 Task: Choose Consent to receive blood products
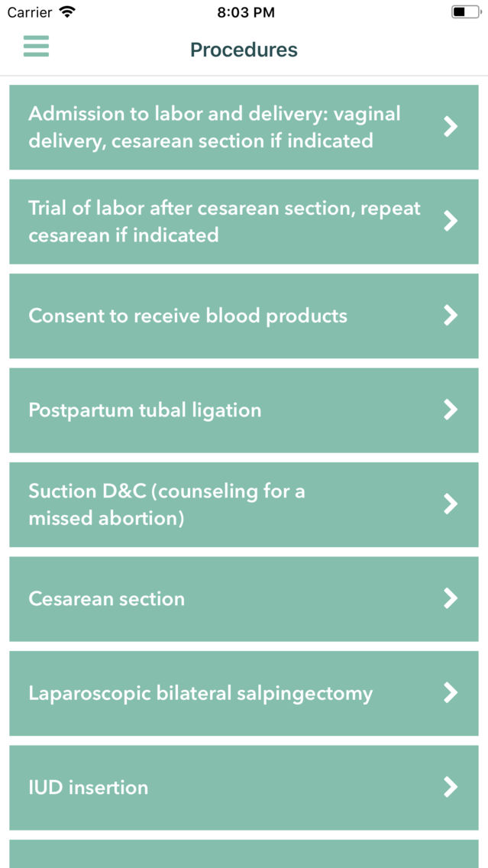coord(188,316)
